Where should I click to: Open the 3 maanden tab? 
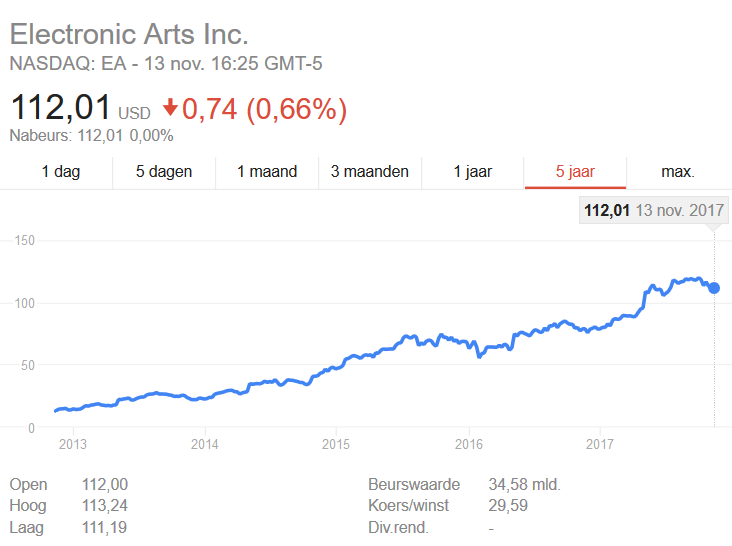pyautogui.click(x=370, y=171)
